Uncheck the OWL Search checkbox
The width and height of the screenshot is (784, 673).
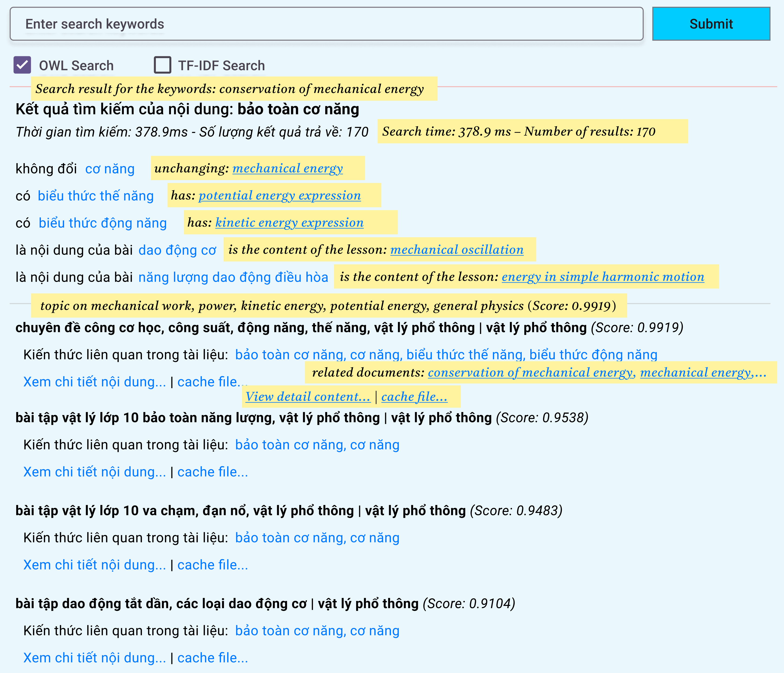click(22, 65)
